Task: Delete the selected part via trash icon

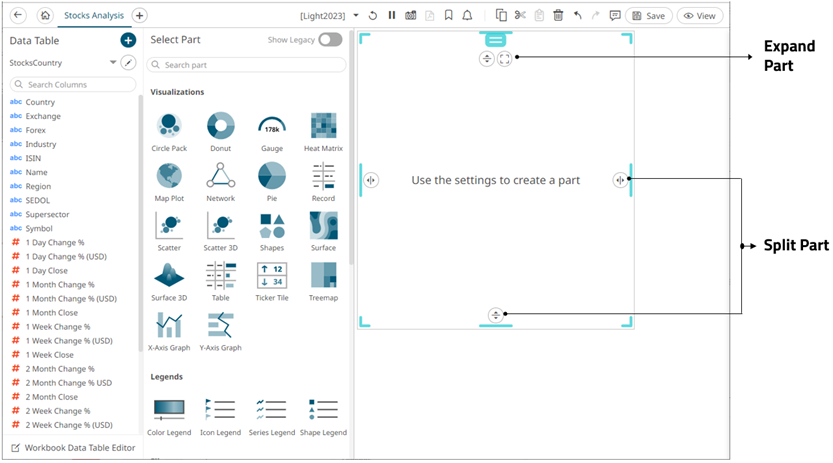Action: pyautogui.click(x=558, y=15)
